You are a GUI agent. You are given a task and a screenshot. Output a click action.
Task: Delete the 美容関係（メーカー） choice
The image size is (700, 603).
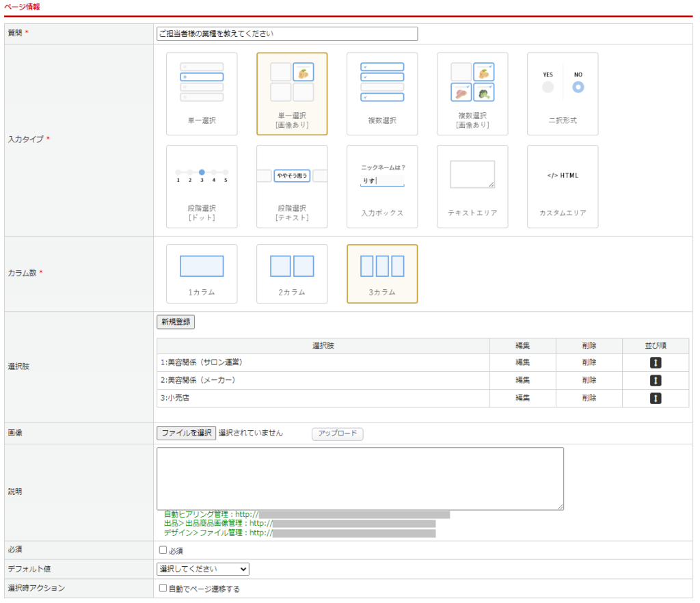[589, 380]
